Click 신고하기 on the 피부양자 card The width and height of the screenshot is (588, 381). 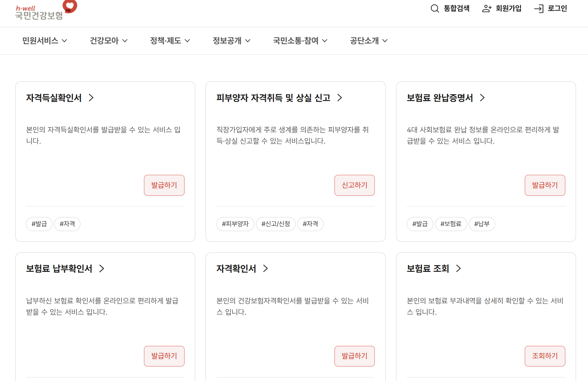point(354,185)
